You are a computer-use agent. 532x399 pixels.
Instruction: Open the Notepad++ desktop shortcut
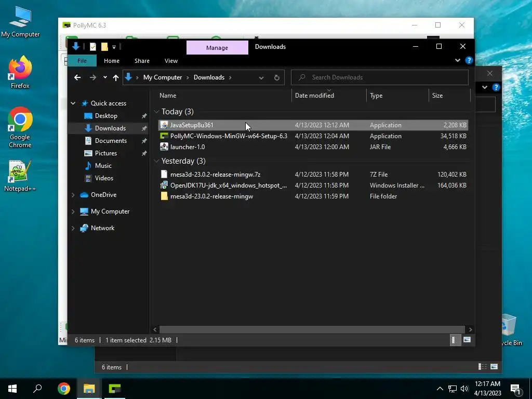(20, 176)
